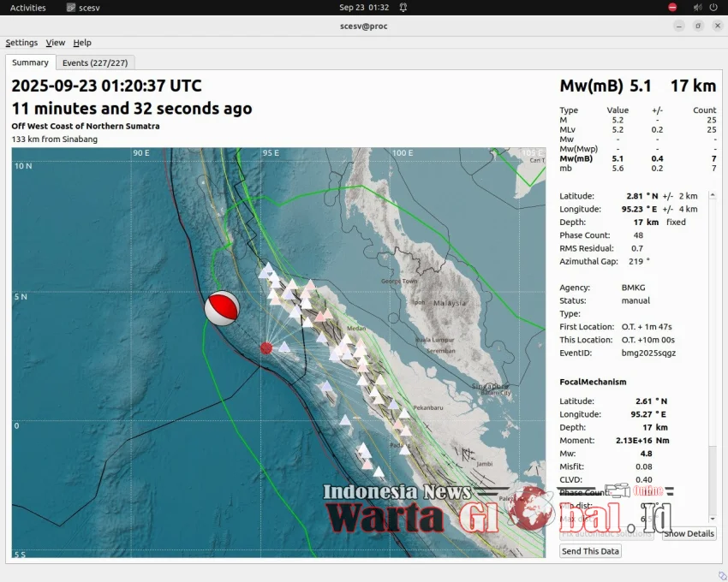
Task: Restore the scesv window size
Action: (x=698, y=26)
